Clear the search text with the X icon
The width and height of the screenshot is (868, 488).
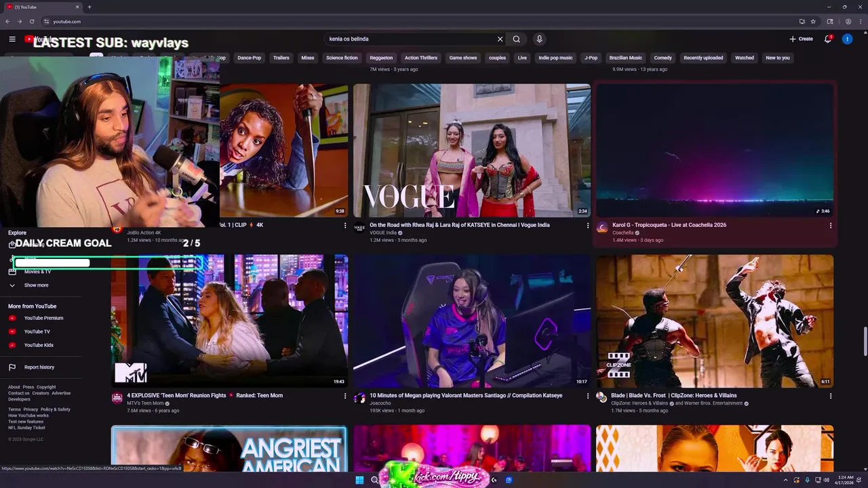(x=500, y=39)
